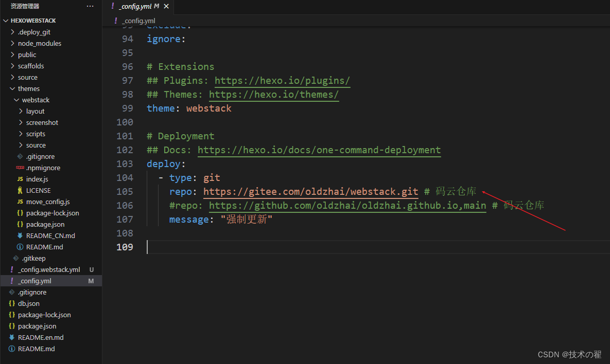The width and height of the screenshot is (610, 364).
Task: Click the 强制更新 message string value
Action: point(247,220)
